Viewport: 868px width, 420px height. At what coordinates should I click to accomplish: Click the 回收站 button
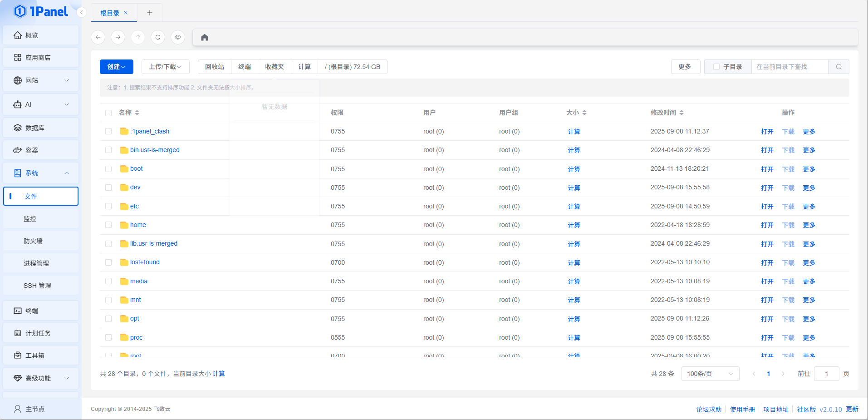pyautogui.click(x=215, y=67)
